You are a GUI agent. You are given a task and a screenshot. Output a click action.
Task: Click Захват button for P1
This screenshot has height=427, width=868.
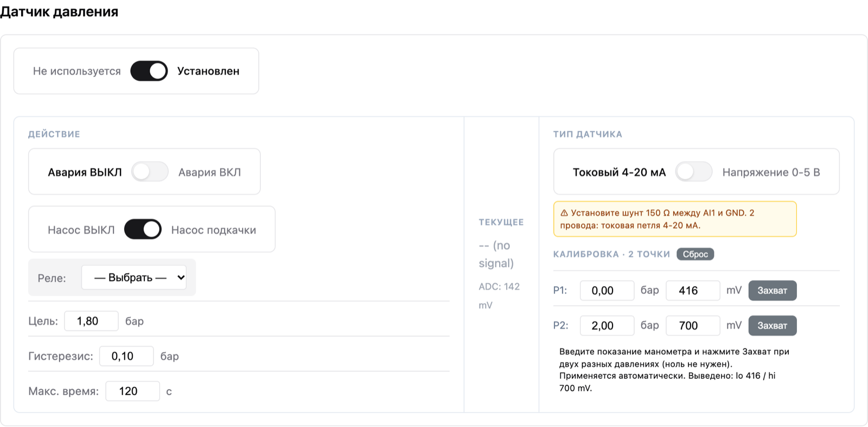pyautogui.click(x=773, y=290)
